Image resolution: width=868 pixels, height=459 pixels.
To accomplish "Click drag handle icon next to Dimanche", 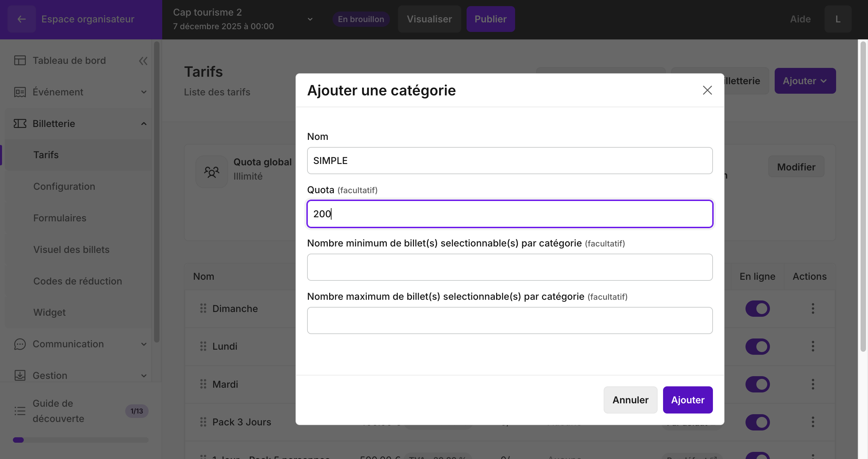I will coord(203,308).
